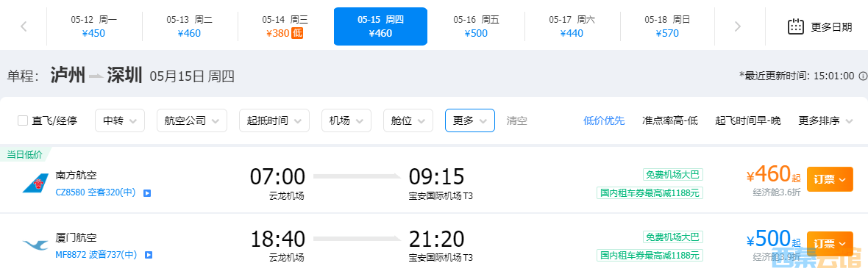Open the calendar icon for more dates
The image size is (868, 274).
[795, 26]
